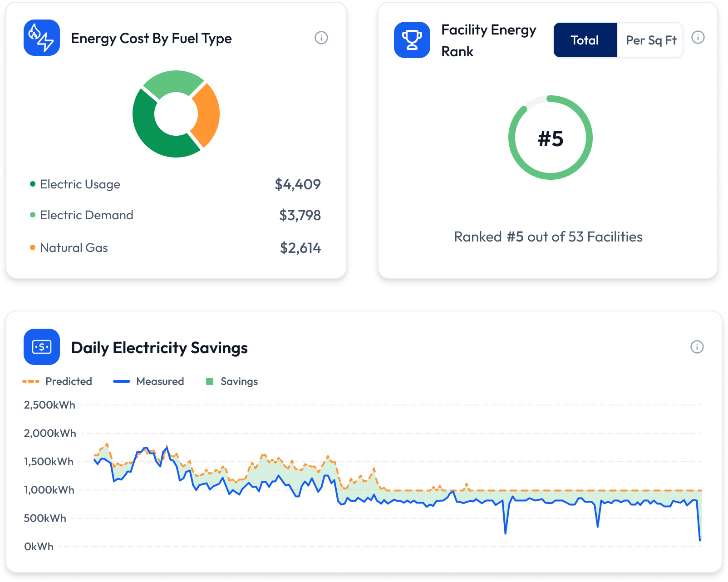Select the Electric Usage legend row
The width and height of the screenshot is (728, 582).
(x=80, y=184)
